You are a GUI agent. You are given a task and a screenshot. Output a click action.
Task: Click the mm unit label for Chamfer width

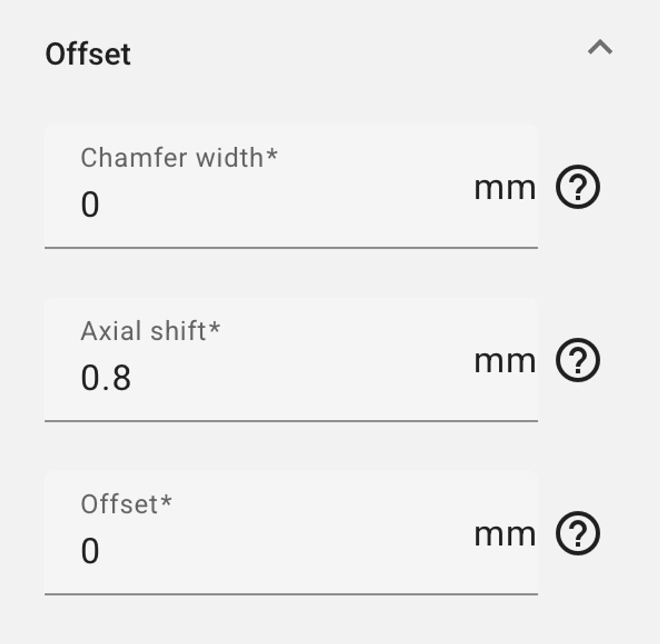click(x=504, y=188)
